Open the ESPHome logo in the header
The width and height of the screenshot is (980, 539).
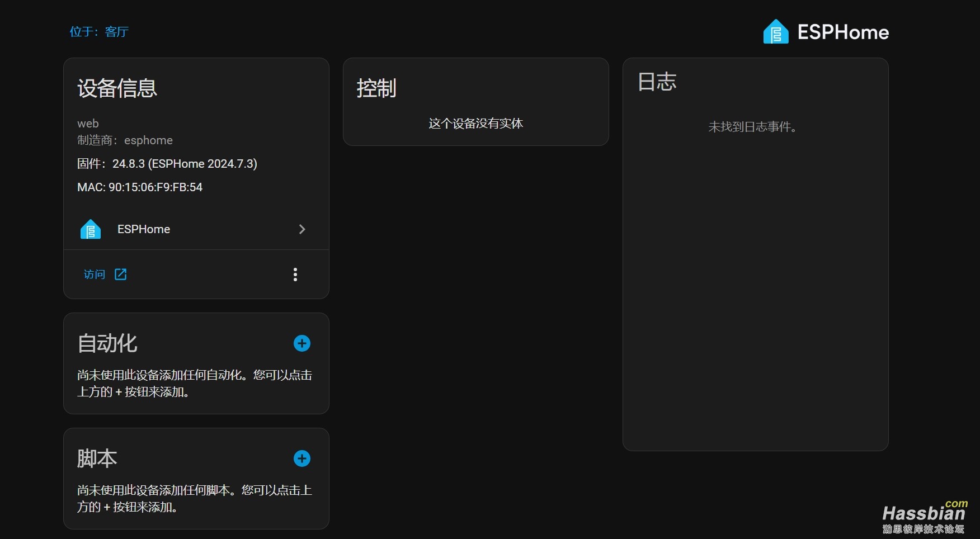tap(826, 32)
